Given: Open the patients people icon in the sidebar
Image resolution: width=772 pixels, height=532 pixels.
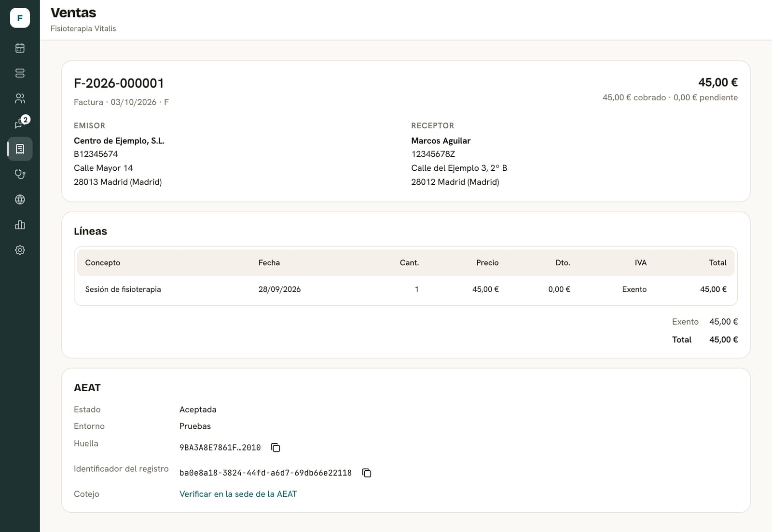Looking at the screenshot, I should tap(20, 98).
